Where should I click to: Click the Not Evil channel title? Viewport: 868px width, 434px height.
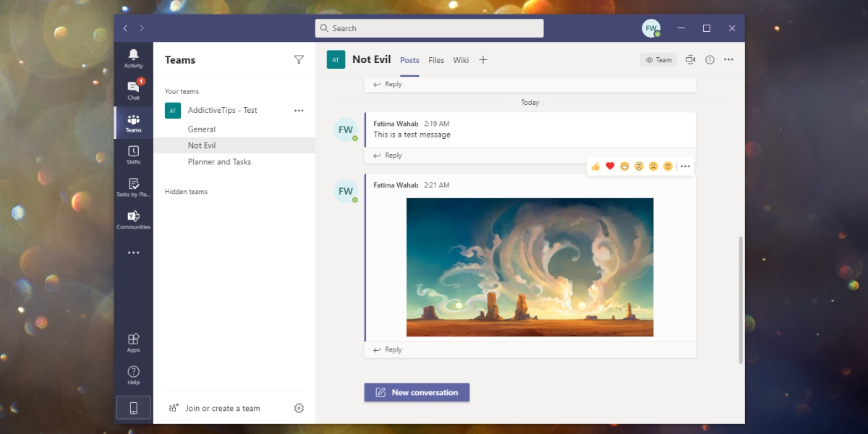(x=371, y=59)
